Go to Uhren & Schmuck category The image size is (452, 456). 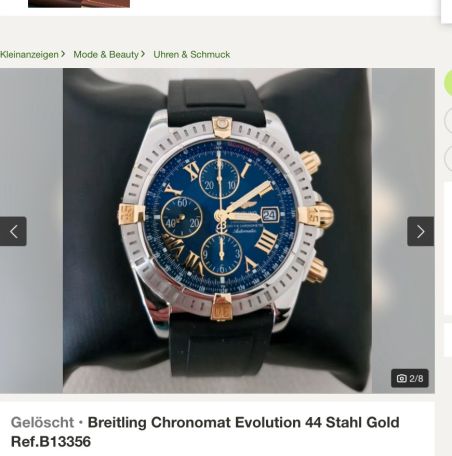192,54
